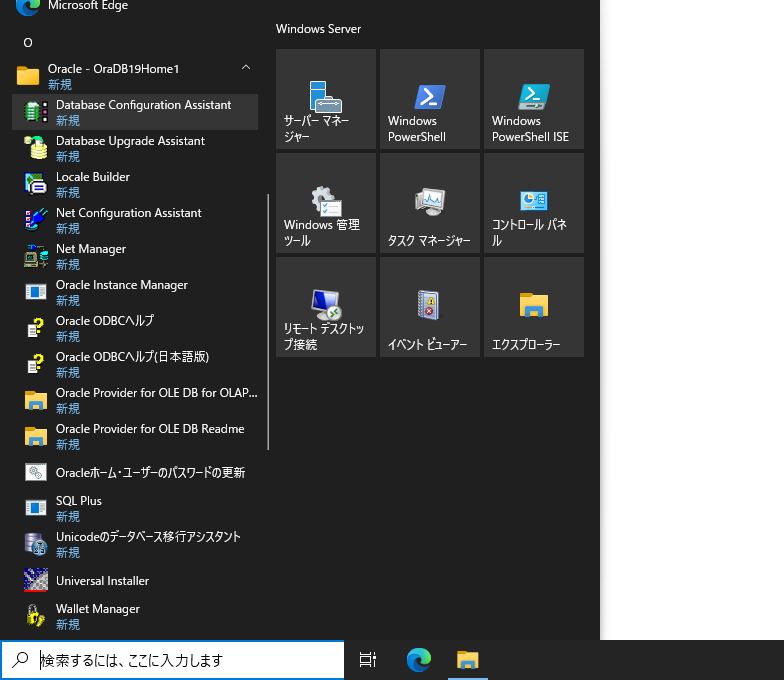Open Unicodeのデータベース移行アシスタント icon

(x=36, y=544)
